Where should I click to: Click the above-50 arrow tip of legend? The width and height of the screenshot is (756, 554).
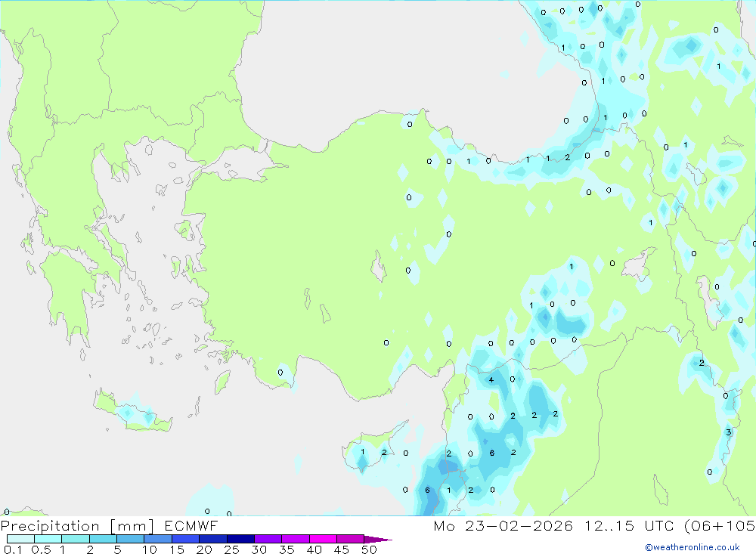click(378, 540)
